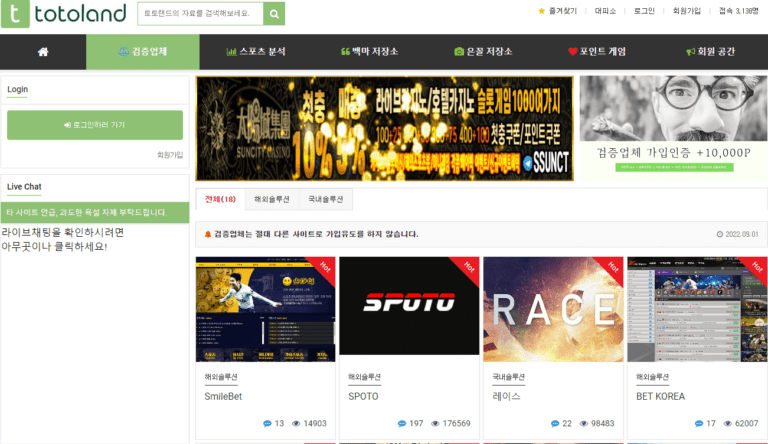
Task: Click comment bubble icon on SPOTO card
Action: coord(402,423)
